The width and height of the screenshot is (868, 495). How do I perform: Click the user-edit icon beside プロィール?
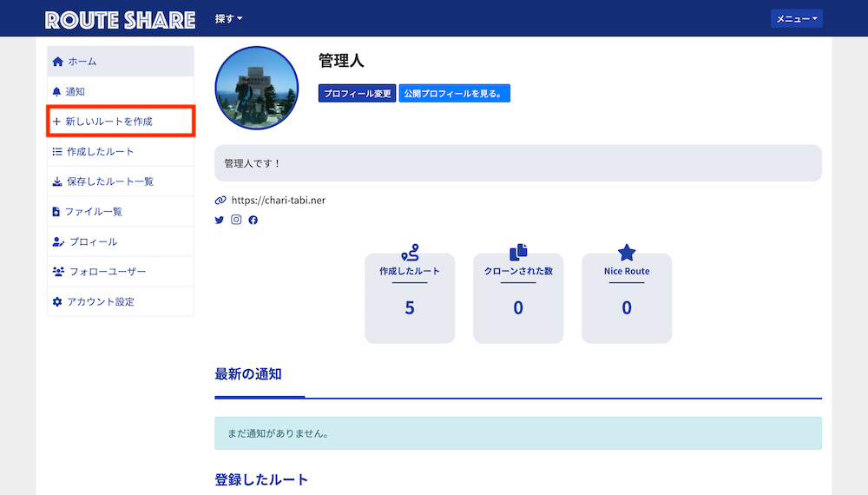[x=58, y=241]
